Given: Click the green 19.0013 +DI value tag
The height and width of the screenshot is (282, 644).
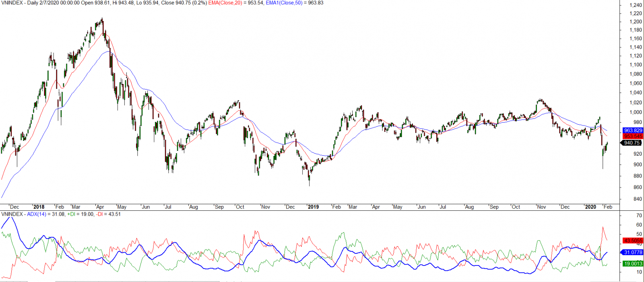Looking at the screenshot, I should [x=633, y=263].
